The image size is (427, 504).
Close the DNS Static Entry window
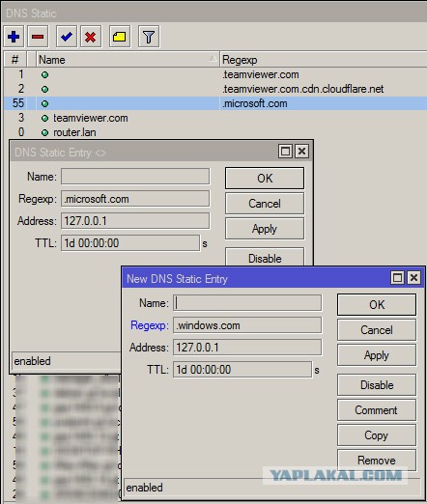click(302, 151)
